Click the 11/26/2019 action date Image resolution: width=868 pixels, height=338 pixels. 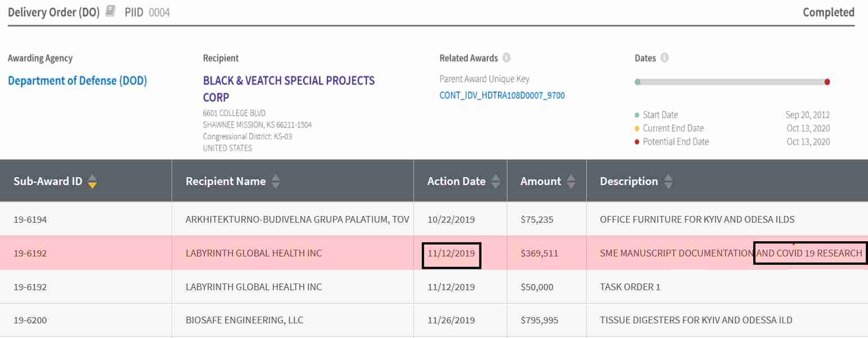click(x=451, y=321)
